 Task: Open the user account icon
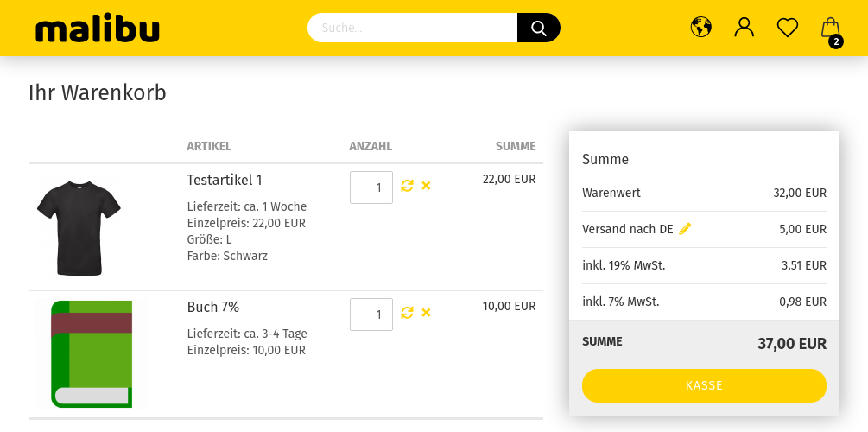pyautogui.click(x=744, y=27)
